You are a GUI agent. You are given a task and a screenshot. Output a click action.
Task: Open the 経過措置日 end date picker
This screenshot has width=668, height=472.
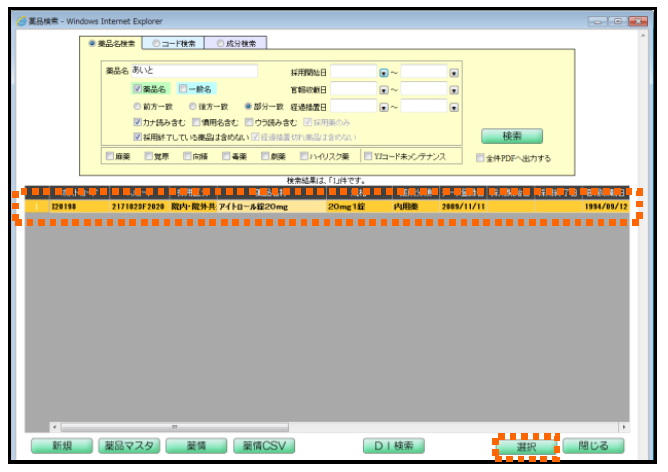point(453,106)
